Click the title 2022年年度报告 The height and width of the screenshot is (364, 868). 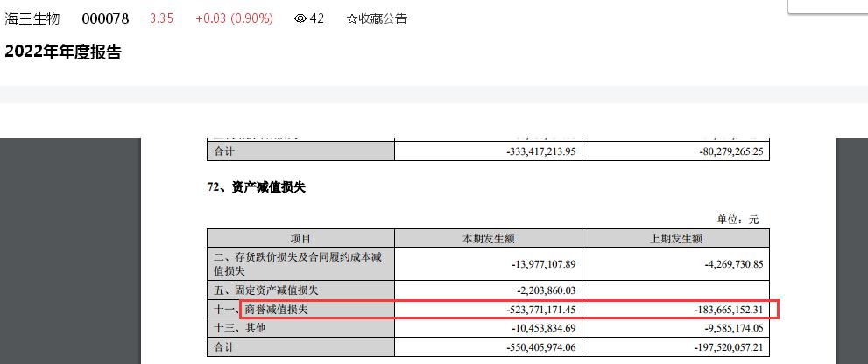[x=62, y=52]
